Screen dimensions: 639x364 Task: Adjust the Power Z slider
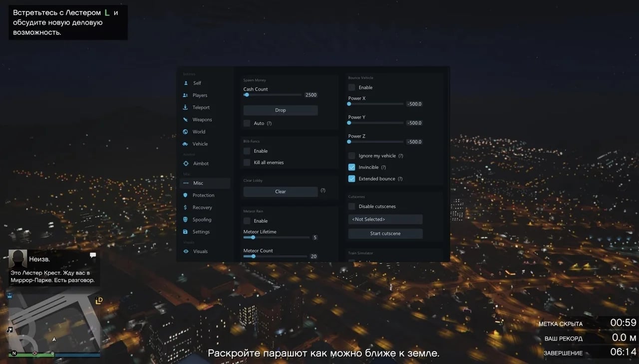coord(376,142)
